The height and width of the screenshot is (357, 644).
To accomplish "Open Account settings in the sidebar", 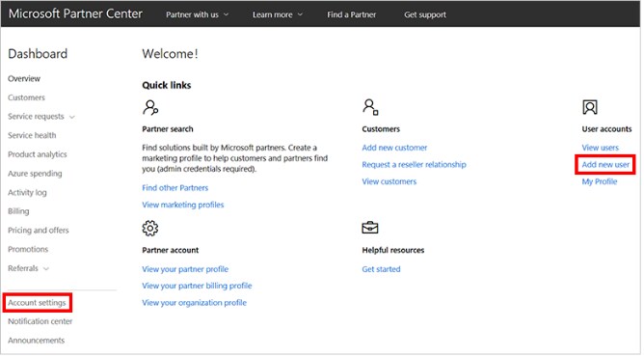I will (x=37, y=303).
